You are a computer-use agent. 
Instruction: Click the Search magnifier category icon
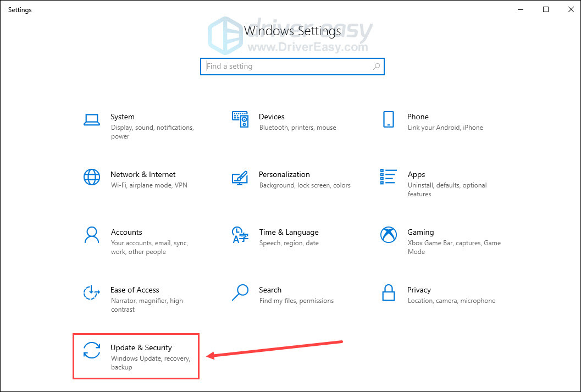(240, 292)
